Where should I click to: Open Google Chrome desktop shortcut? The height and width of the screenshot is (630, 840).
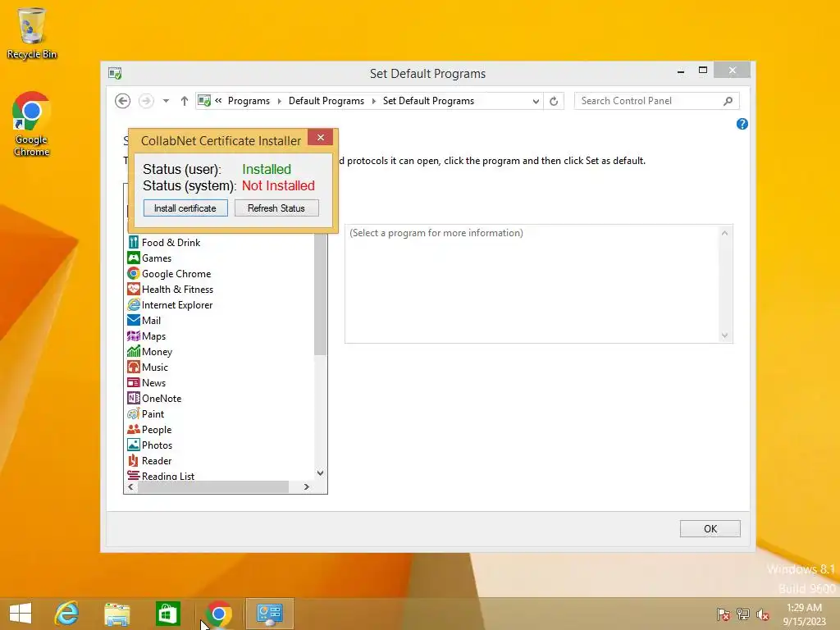coord(32,123)
